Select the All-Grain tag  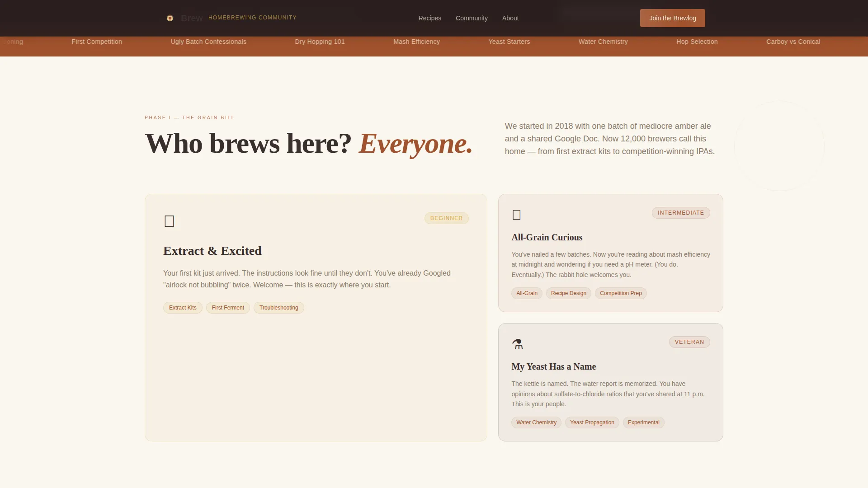pyautogui.click(x=527, y=293)
